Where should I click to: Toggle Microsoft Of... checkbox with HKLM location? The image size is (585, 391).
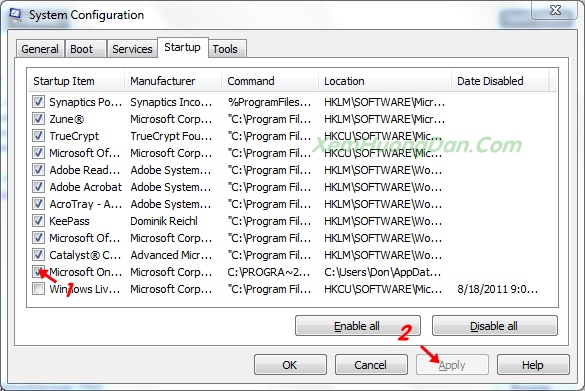(38, 238)
